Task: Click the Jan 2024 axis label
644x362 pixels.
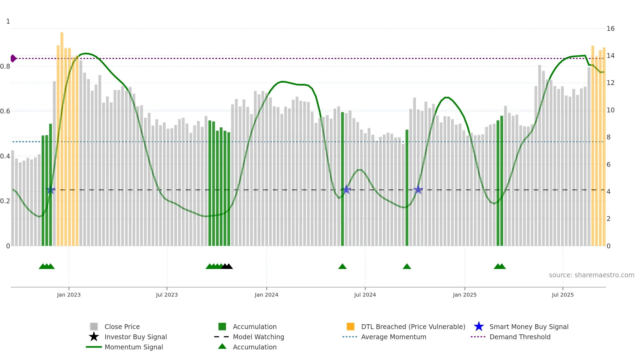Action: pyautogui.click(x=266, y=295)
